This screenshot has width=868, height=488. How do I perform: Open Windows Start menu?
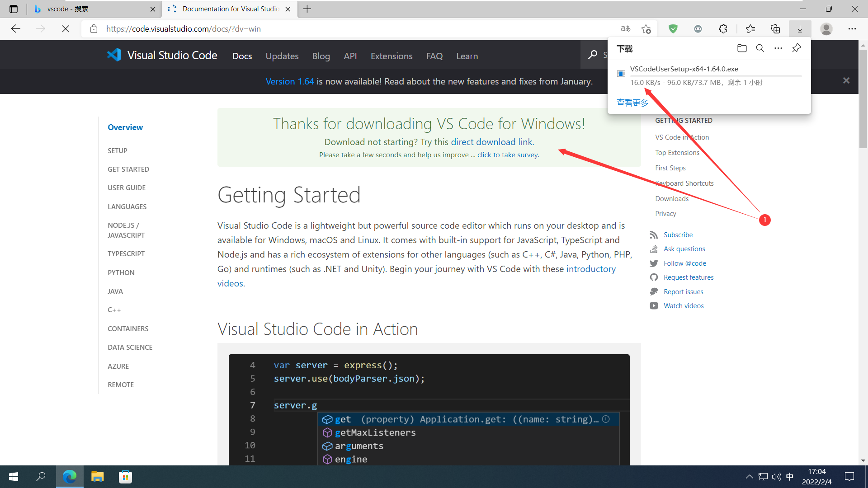point(14,477)
